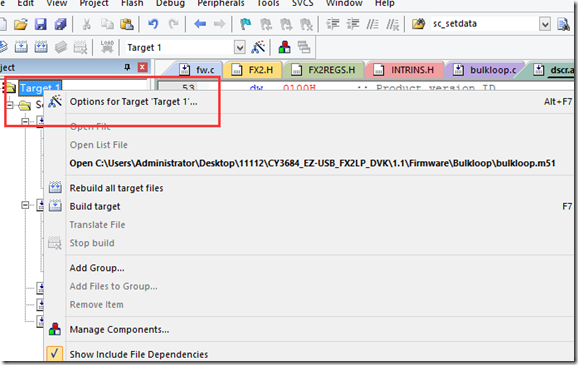This screenshot has width=578, height=365.
Task: Indent the selected text lines
Action: (333, 24)
